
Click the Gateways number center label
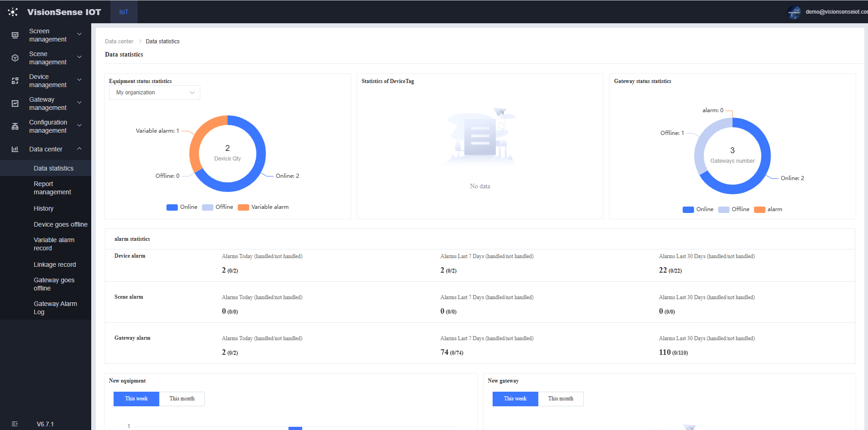click(x=733, y=161)
